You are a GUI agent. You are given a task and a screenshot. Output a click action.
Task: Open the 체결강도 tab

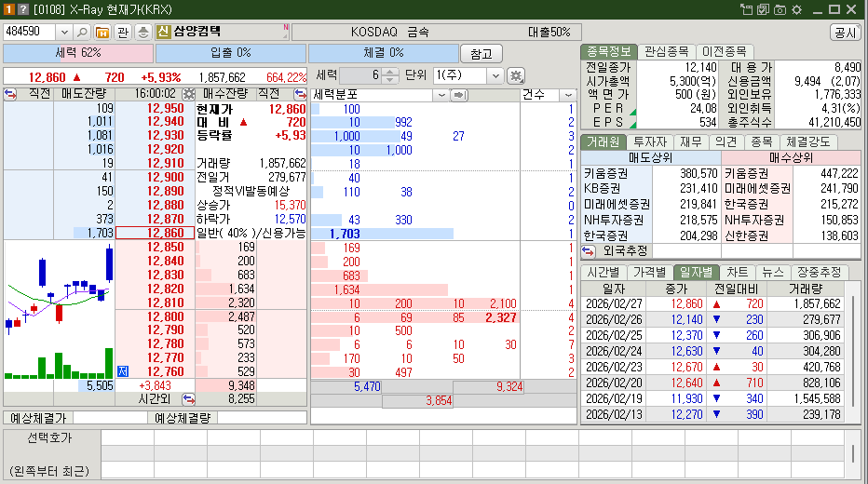coord(808,142)
